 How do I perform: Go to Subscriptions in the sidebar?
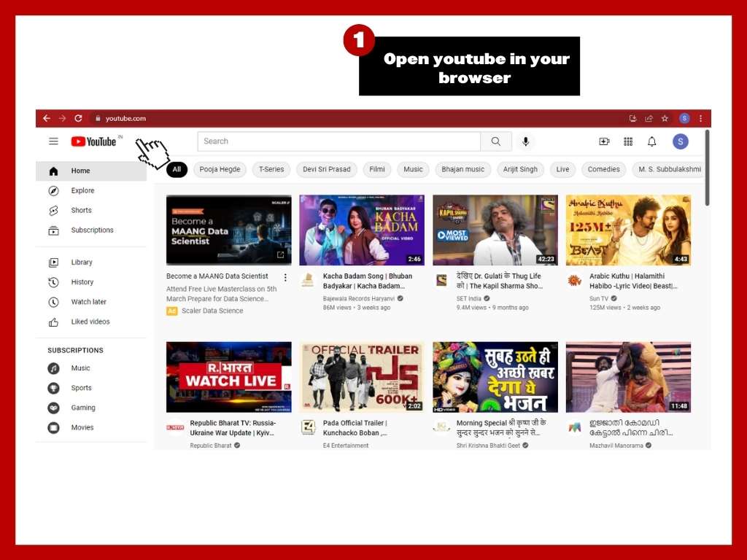90,230
